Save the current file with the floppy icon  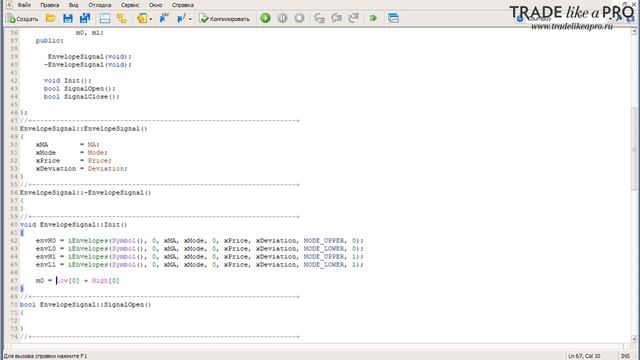(x=68, y=18)
